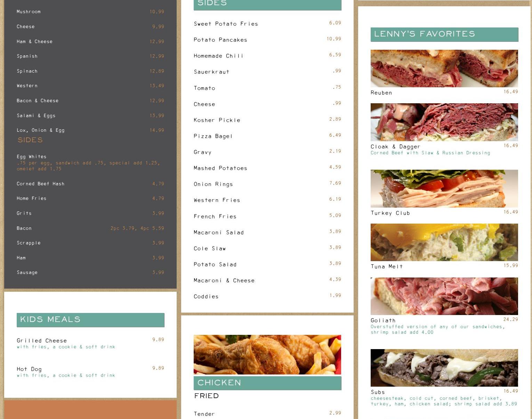Choose the Corned Beef Hash side
Screen dimensions: 532x419
click(x=41, y=184)
